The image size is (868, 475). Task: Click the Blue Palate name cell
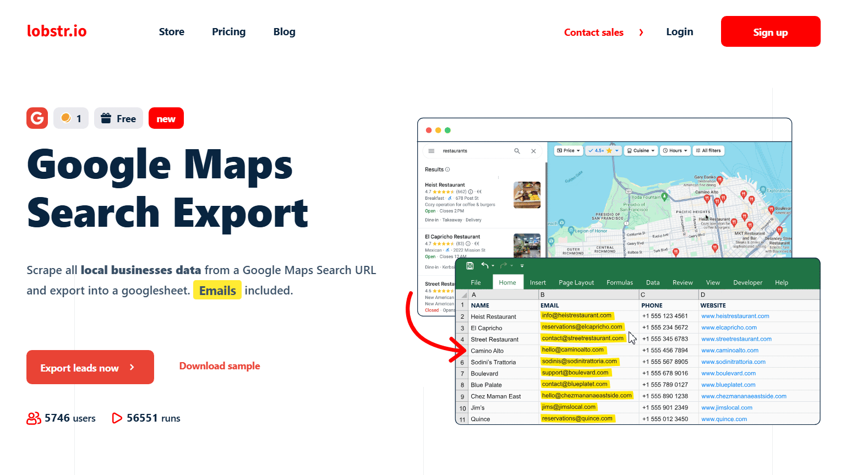coord(504,385)
